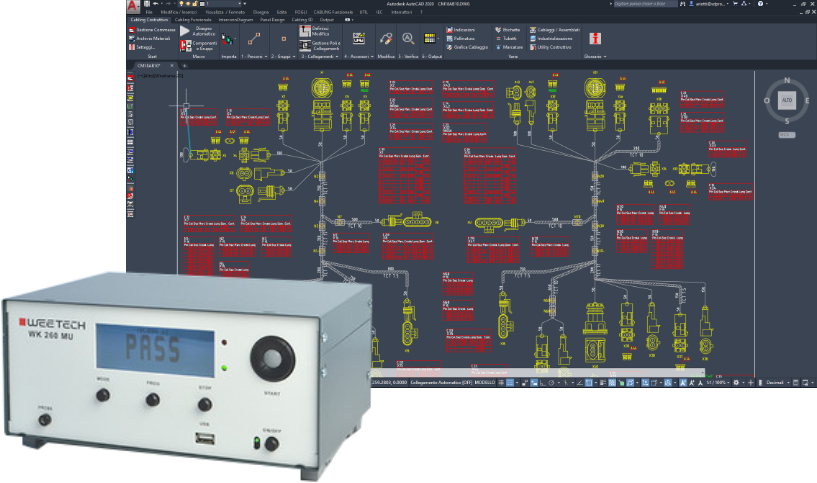Open the Glossario info icon
This screenshot has width=817, height=483.
point(596,38)
